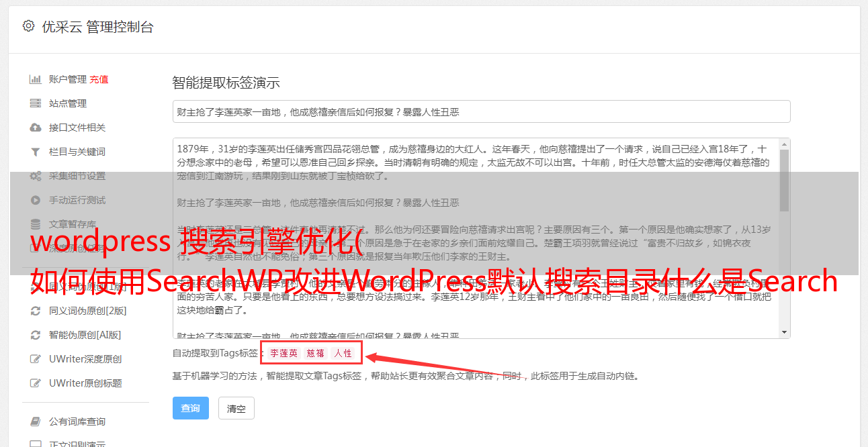This screenshot has width=868, height=447.
Task: Click the refresh icon beside 智能伪原创[AI版]
Action: 36,335
